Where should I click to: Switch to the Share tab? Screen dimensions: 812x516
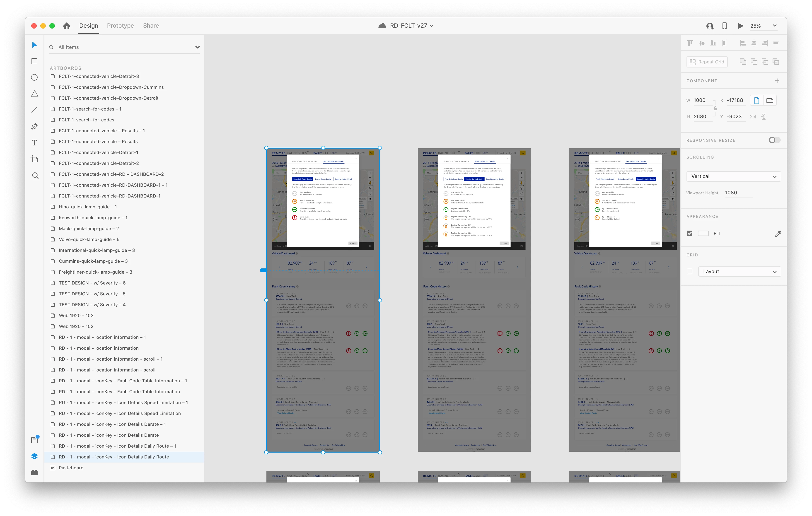click(x=151, y=26)
